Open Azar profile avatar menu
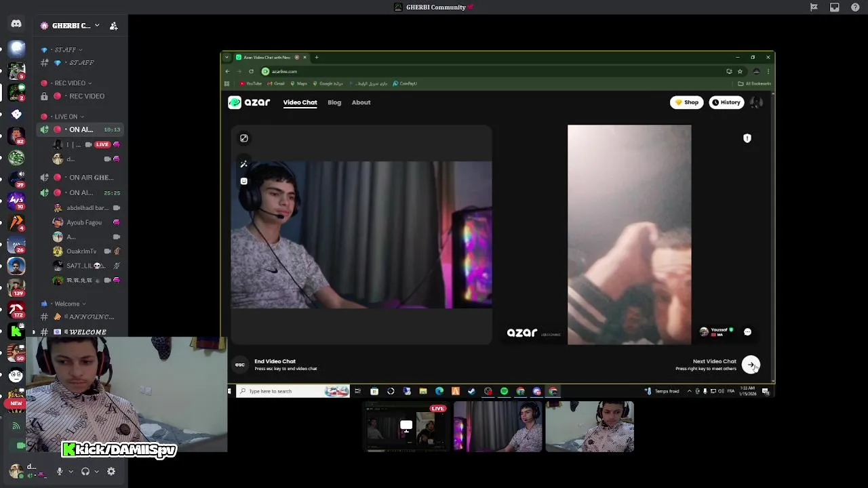The height and width of the screenshot is (488, 868). [x=757, y=102]
